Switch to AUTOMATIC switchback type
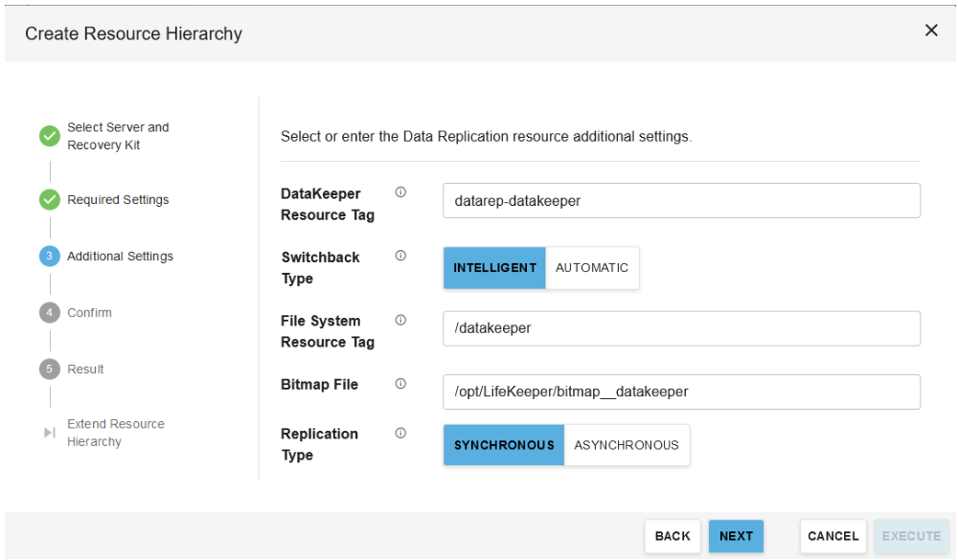Image resolution: width=958 pixels, height=560 pixels. coord(592,268)
